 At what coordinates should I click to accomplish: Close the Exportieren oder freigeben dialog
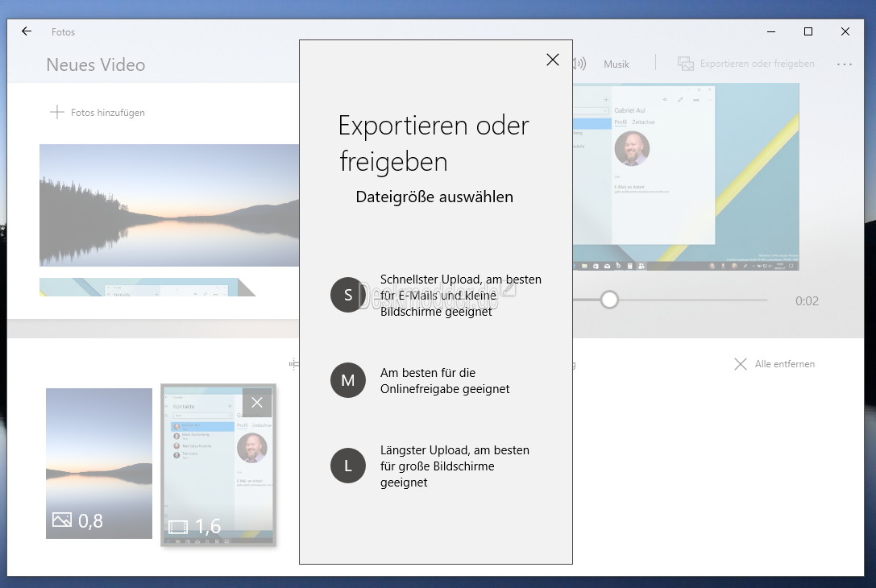553,60
